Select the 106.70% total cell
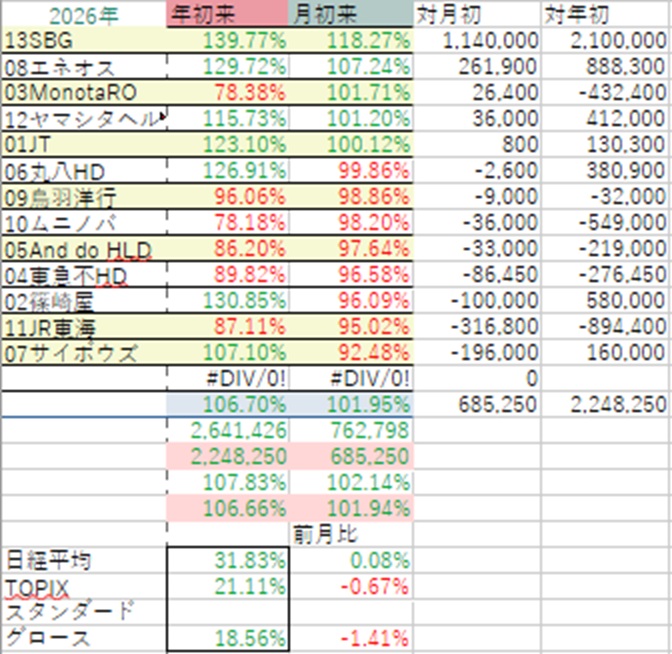The height and width of the screenshot is (654, 672). pyautogui.click(x=228, y=404)
